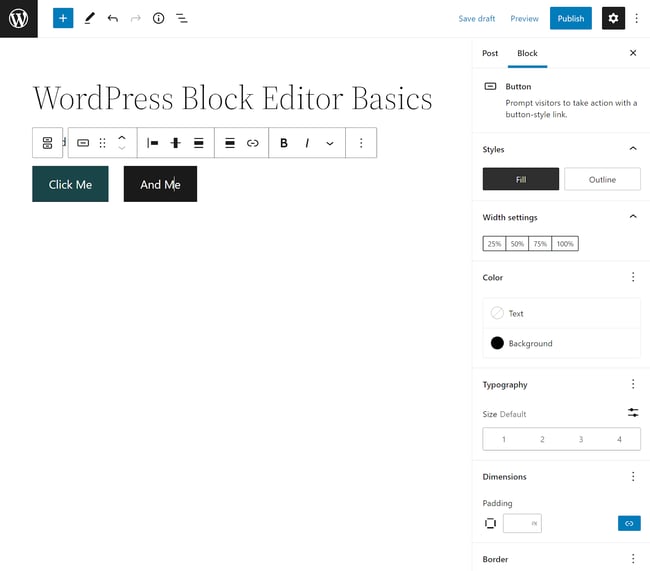Open Typography options three-dot menu

(632, 384)
